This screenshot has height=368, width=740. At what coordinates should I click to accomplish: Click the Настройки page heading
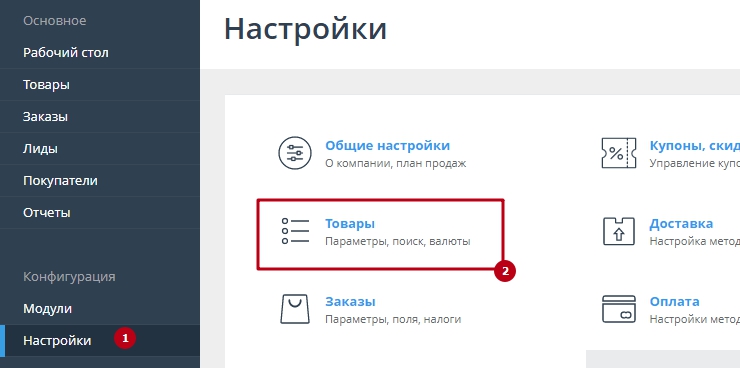[x=305, y=29]
